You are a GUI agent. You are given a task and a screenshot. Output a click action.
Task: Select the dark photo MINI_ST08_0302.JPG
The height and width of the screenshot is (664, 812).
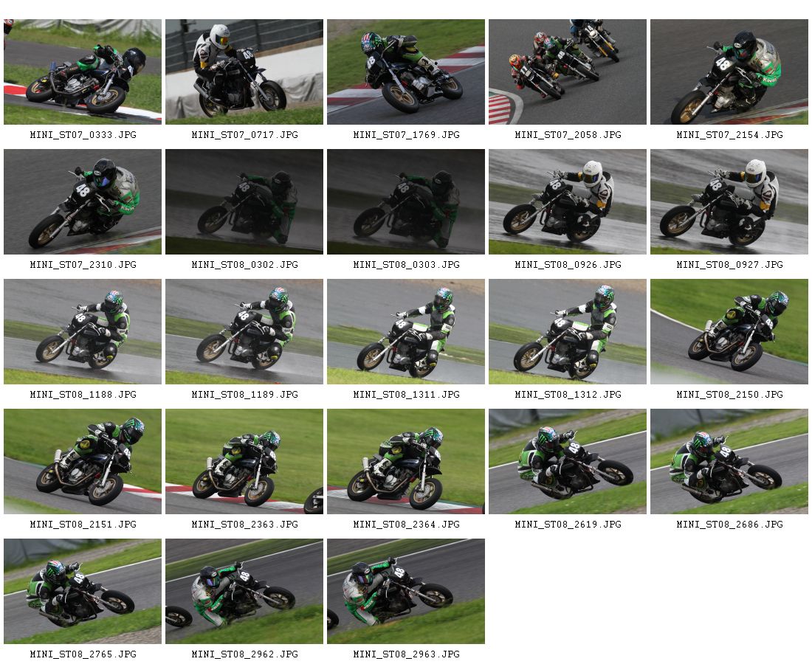click(x=244, y=202)
